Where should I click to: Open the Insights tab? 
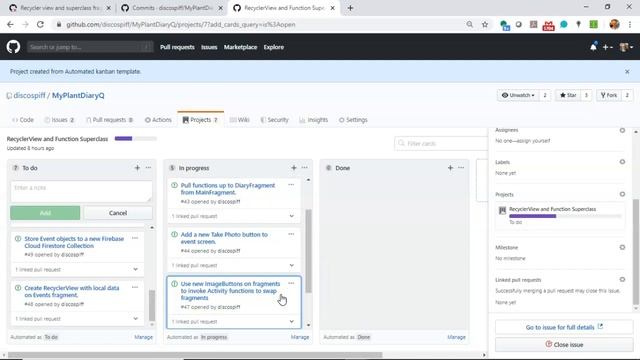coord(313,120)
